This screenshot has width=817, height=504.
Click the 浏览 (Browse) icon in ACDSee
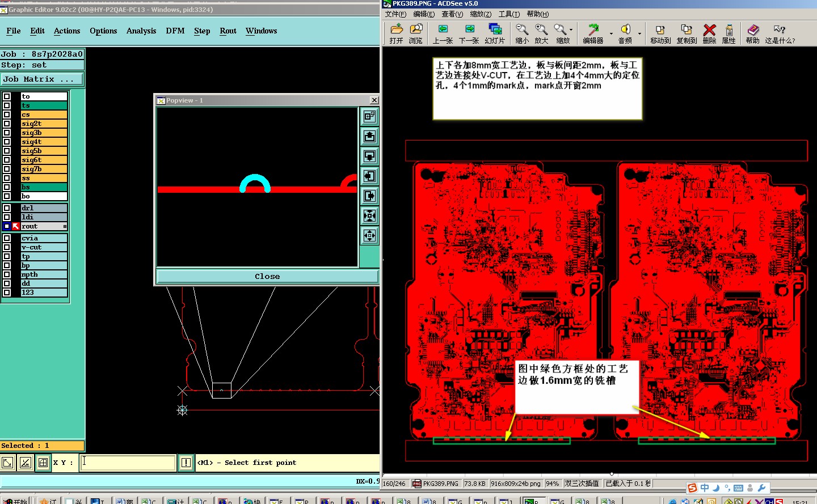(416, 29)
